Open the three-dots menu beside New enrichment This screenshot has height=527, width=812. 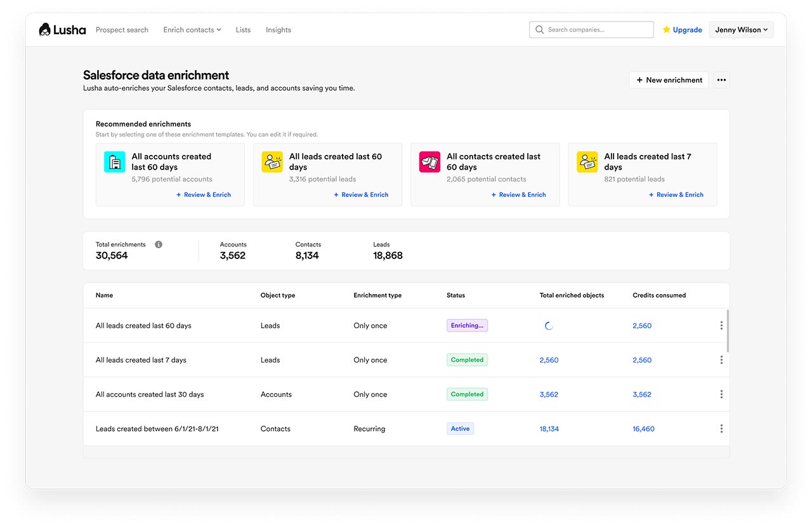[x=721, y=80]
